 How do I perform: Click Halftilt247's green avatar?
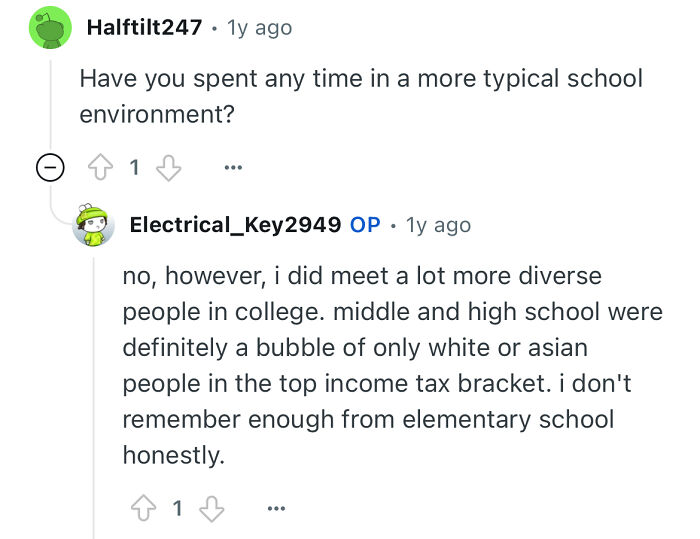[46, 28]
